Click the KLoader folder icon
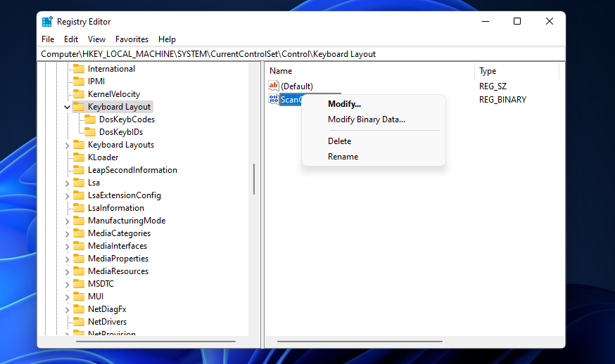Screen dimensions: 615x364 [79, 157]
